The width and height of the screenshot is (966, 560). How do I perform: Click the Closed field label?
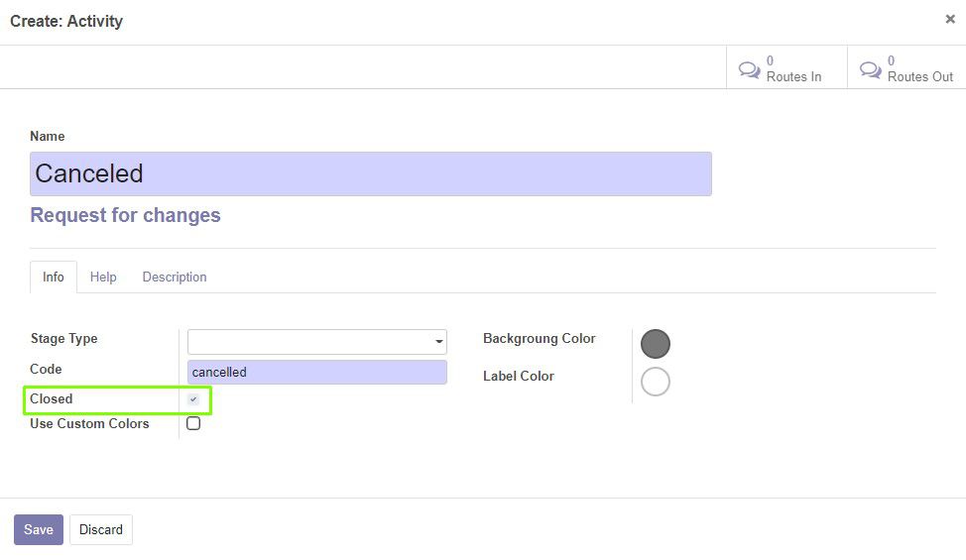click(x=52, y=398)
